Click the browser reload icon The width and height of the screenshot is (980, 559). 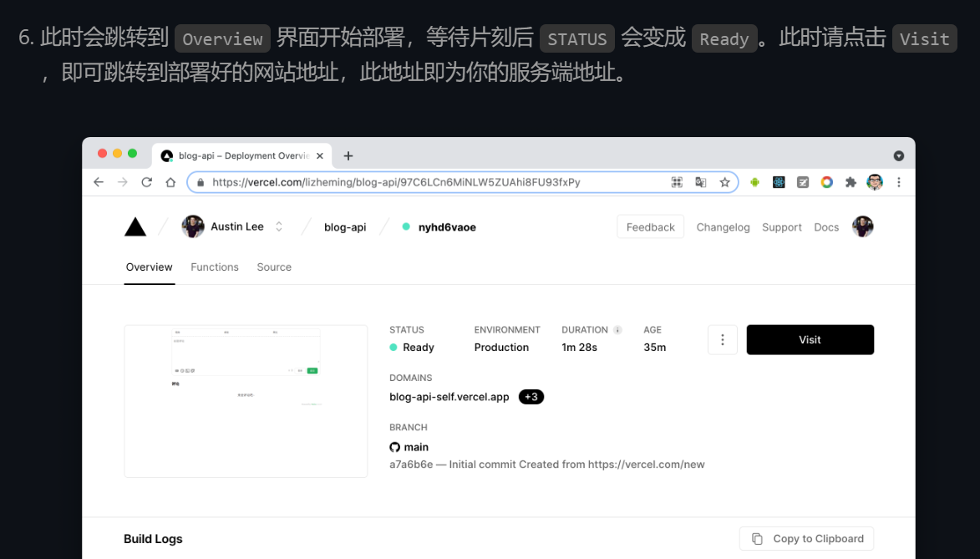147,182
